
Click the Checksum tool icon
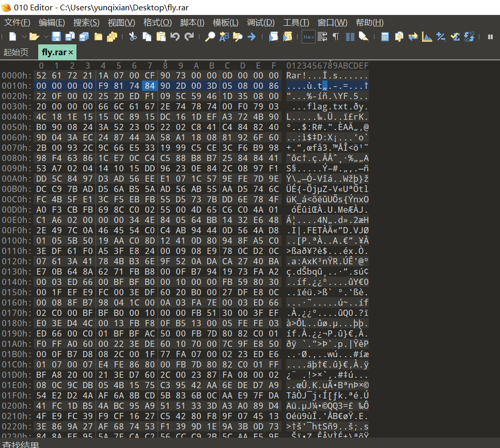[455, 37]
